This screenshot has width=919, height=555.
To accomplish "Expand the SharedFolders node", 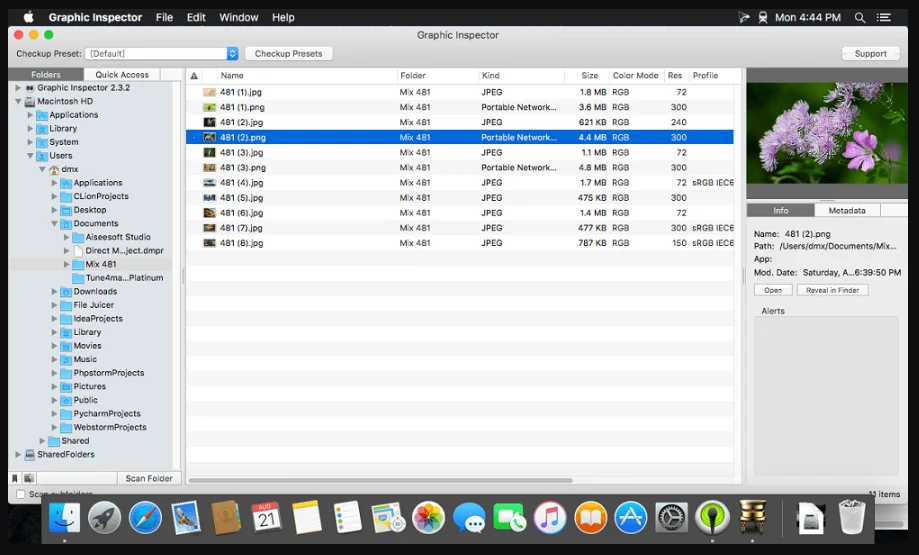I will pyautogui.click(x=18, y=454).
